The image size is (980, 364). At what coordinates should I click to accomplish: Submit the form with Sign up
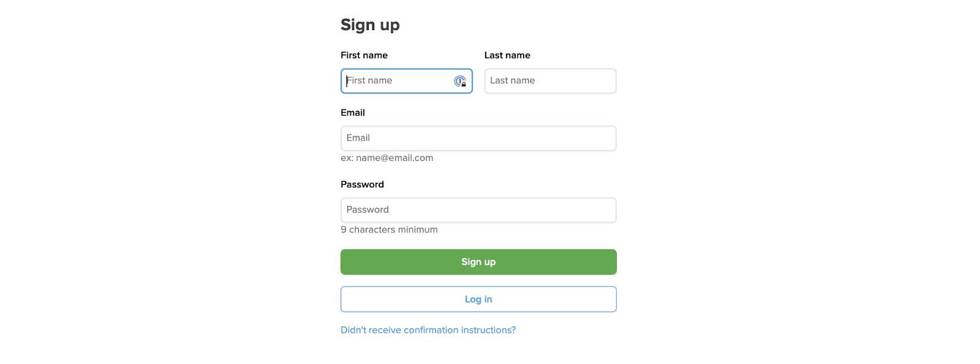coord(478,262)
